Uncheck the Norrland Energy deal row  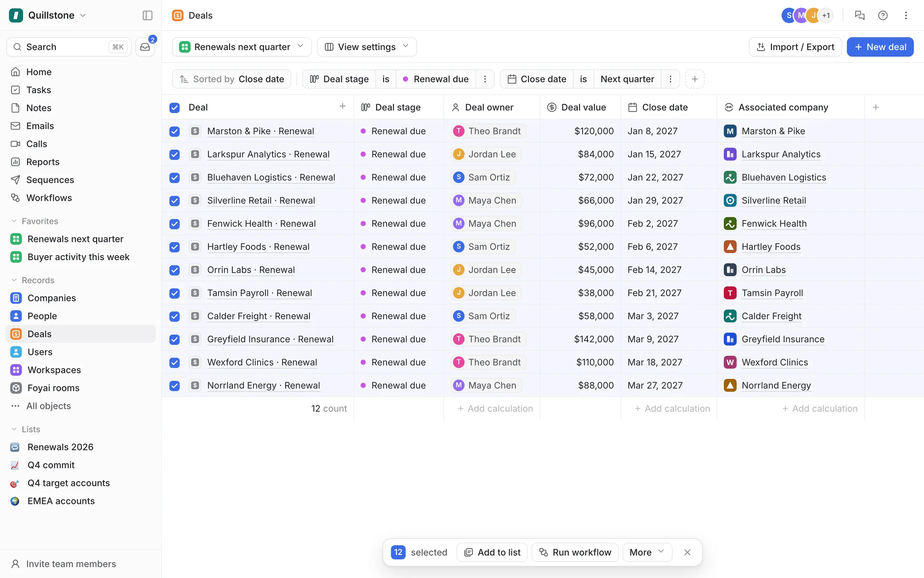(x=174, y=386)
